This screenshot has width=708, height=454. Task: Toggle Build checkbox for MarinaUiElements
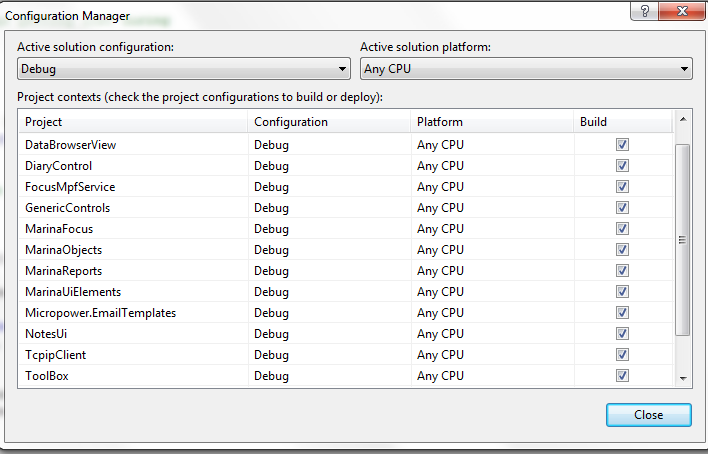click(622, 292)
